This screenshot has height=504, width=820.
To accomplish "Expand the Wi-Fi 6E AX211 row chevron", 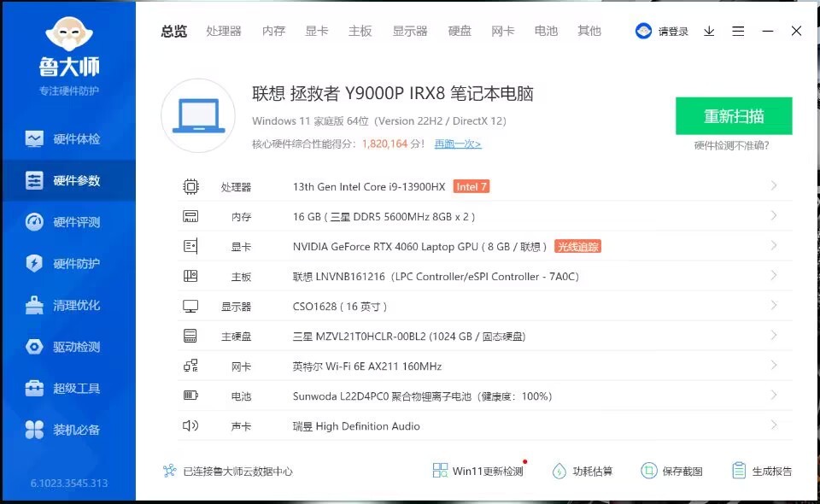I will pos(774,365).
